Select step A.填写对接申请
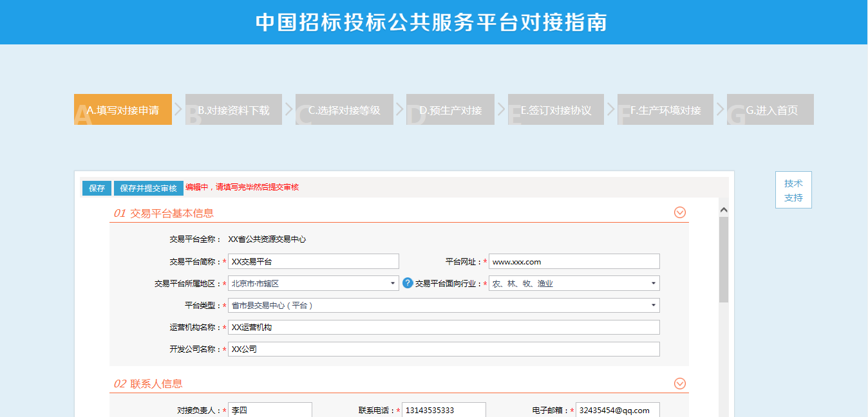Screen dimensions: 868x417 coord(123,110)
